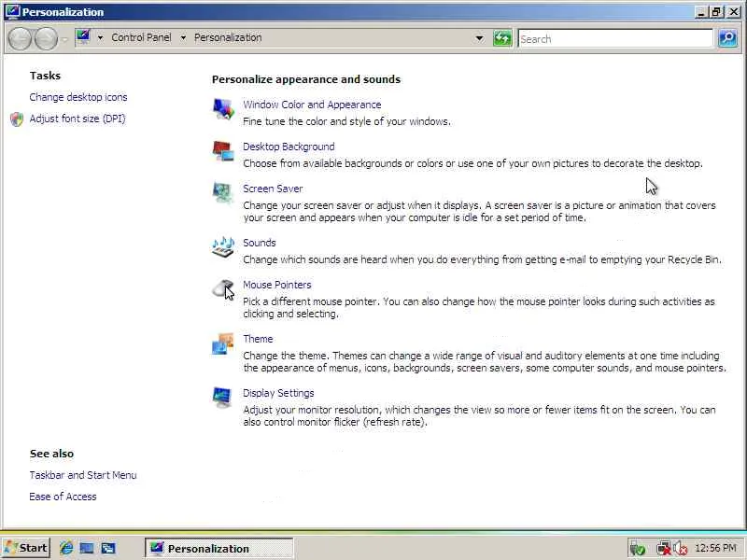Viewport: 747px width, 560px height.
Task: Go forward with the Forward arrow button
Action: pyautogui.click(x=46, y=38)
